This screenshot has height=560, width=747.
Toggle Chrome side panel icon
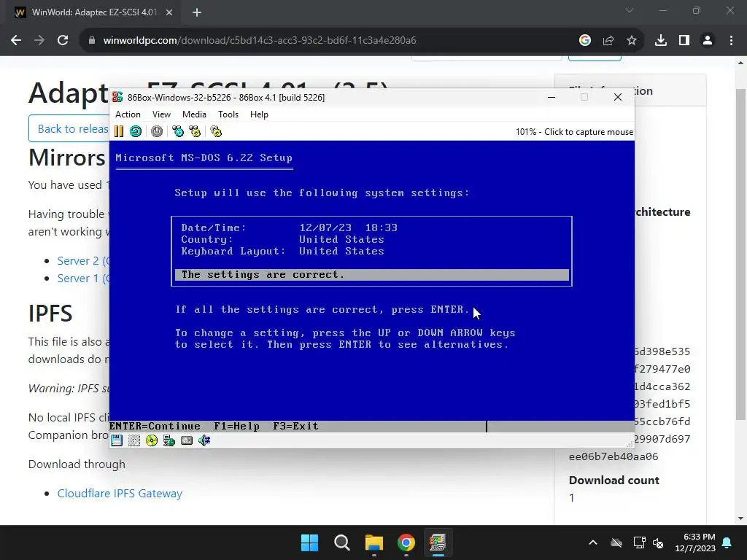(684, 41)
